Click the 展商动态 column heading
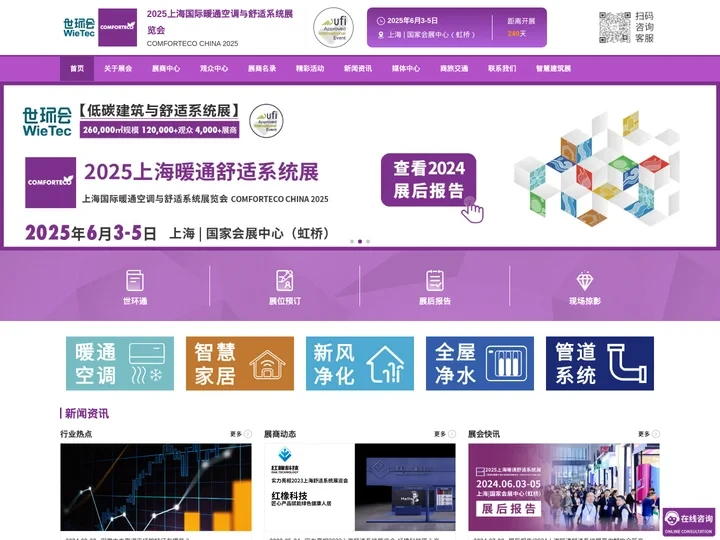Screen dimensions: 720x540 tap(280, 434)
